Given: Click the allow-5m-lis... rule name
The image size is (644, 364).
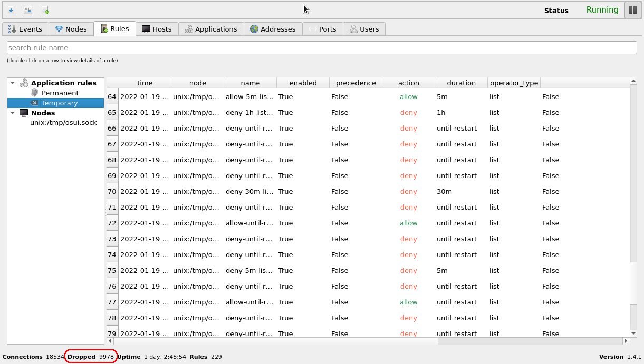Looking at the screenshot, I should [x=250, y=97].
